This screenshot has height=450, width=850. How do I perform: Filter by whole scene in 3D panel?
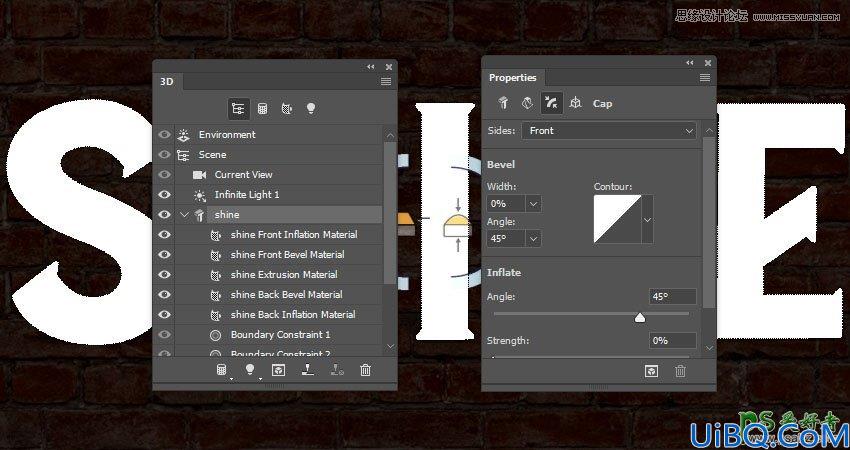click(239, 108)
